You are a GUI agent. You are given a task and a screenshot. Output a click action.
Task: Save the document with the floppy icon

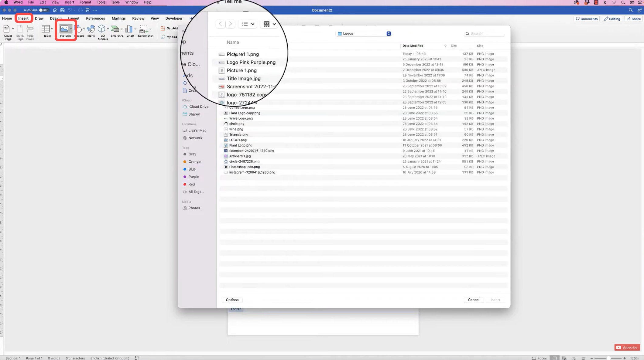[x=62, y=10]
